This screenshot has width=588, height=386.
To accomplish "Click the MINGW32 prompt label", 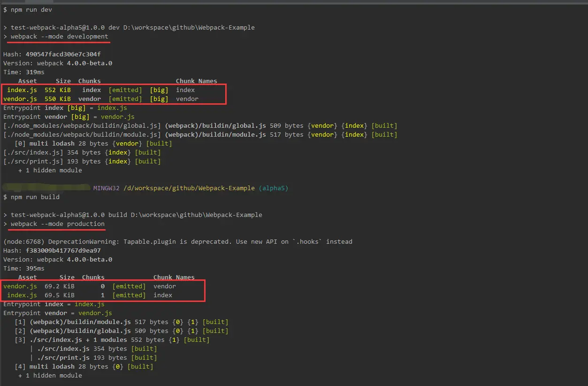I will click(x=107, y=188).
